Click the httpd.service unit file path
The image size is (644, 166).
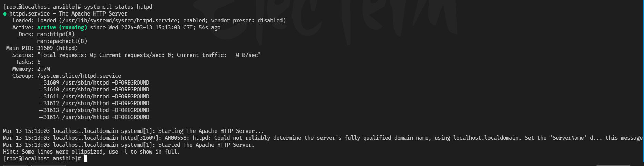coord(115,21)
